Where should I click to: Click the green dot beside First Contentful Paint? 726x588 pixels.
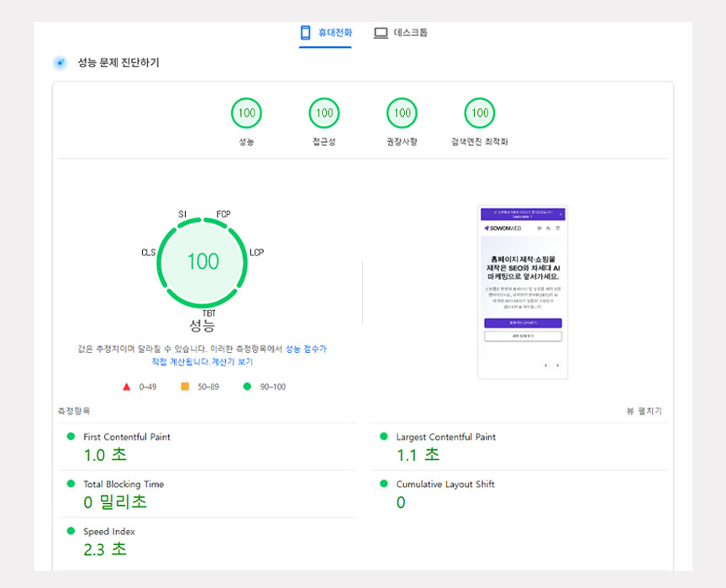coord(71,436)
